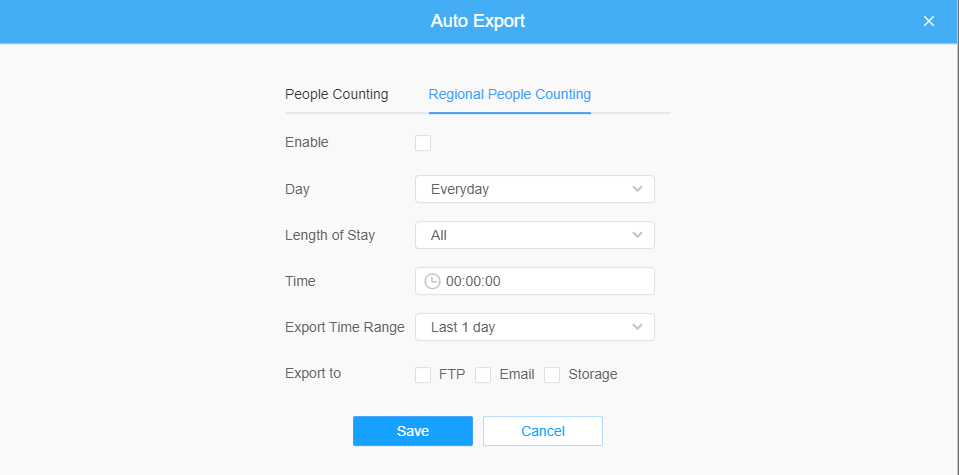The image size is (959, 475).
Task: Select the Regional People Counting tab
Action: (x=509, y=94)
